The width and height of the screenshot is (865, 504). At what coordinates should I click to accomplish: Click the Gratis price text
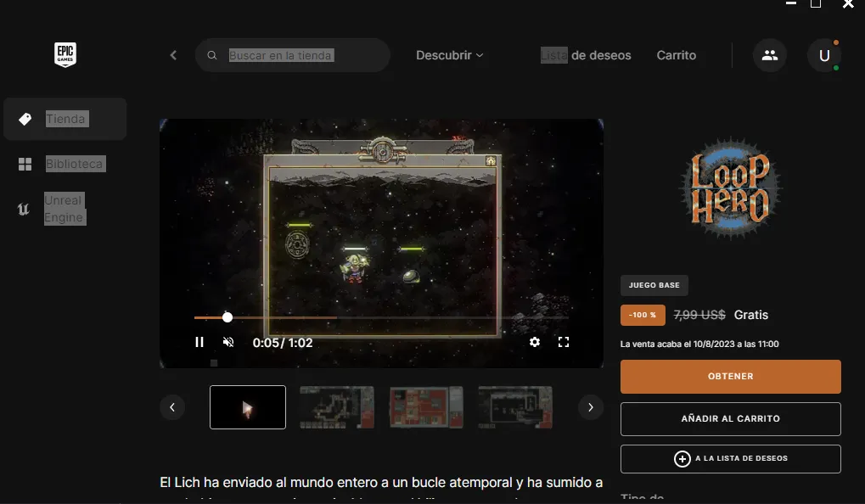click(750, 315)
